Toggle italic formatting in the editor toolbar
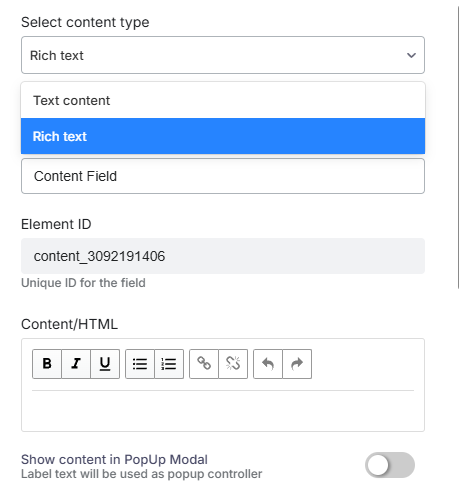The width and height of the screenshot is (459, 498). 76,364
